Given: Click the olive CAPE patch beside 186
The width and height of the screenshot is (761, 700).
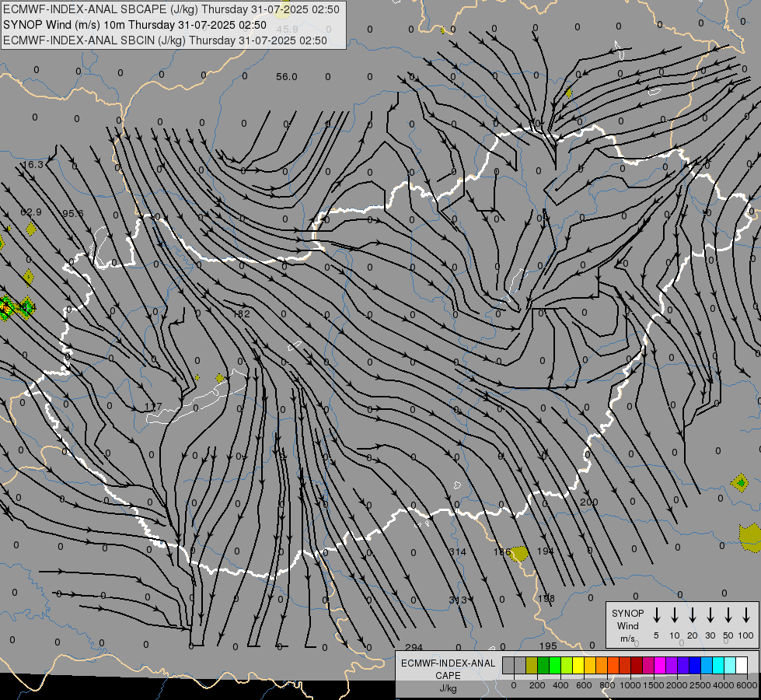Looking at the screenshot, I should [520, 554].
